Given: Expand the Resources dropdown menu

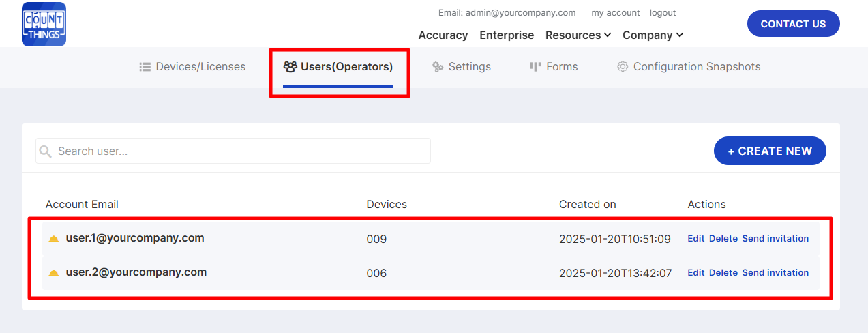Looking at the screenshot, I should (x=578, y=35).
